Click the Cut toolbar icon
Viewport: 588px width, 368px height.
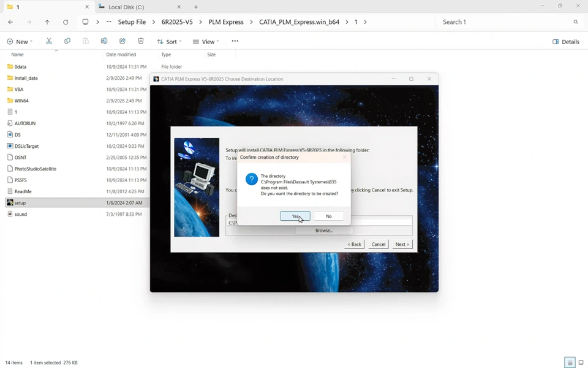[x=49, y=41]
